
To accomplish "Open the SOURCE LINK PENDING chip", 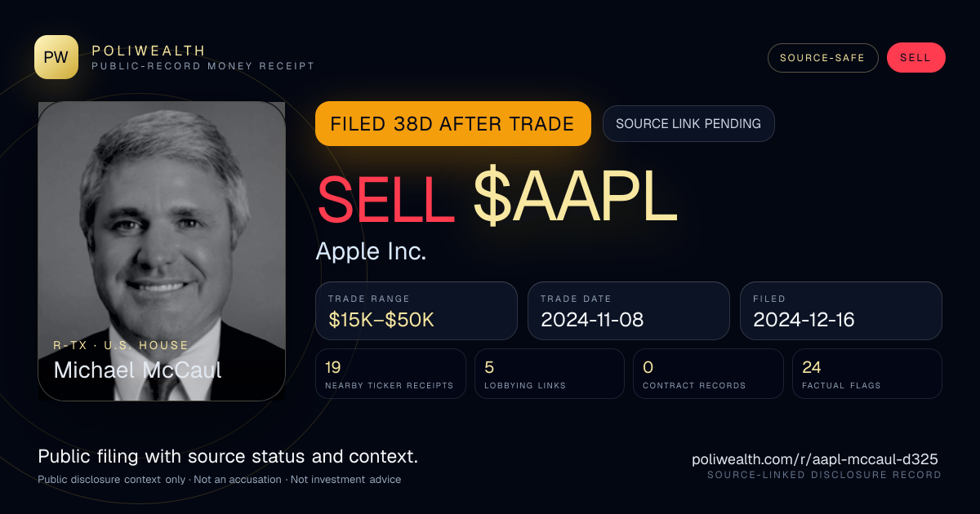I will pyautogui.click(x=688, y=124).
